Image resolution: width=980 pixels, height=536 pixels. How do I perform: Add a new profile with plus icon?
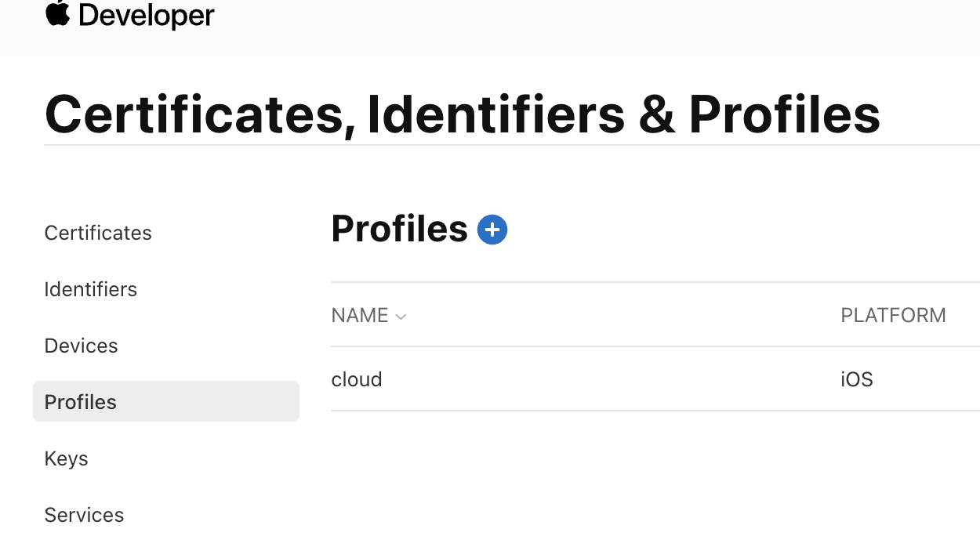(492, 230)
